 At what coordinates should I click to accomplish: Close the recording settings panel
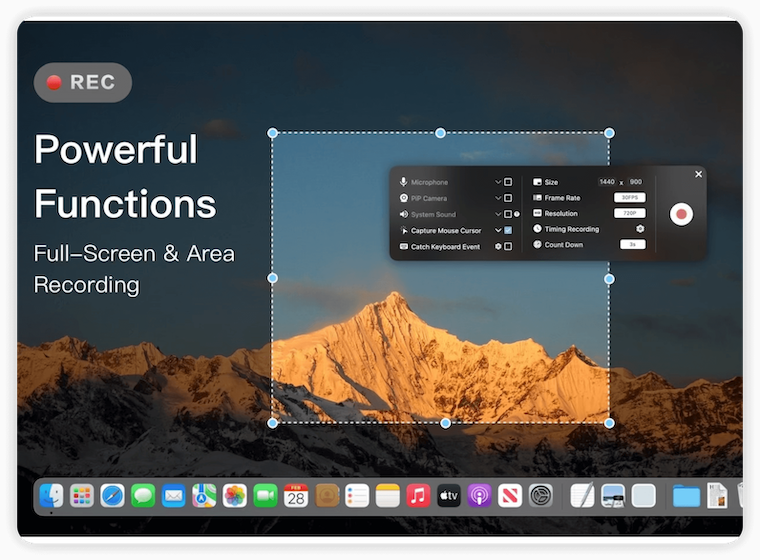tap(698, 175)
